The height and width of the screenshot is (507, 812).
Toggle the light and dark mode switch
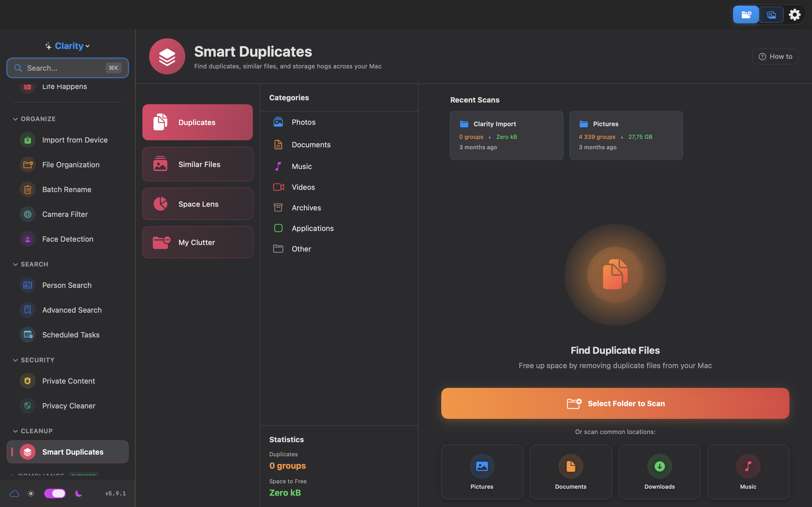click(55, 493)
